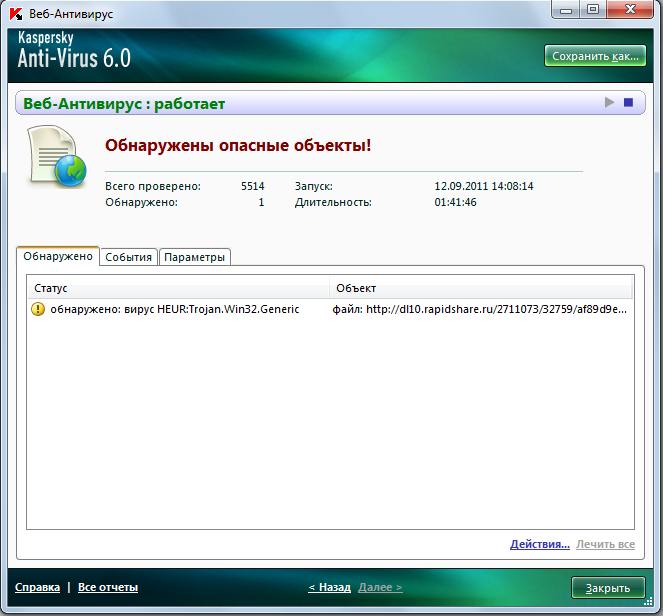Select the HEUR:Trojan.Win32.Generic status cell
This screenshot has width=663, height=616.
[x=175, y=309]
